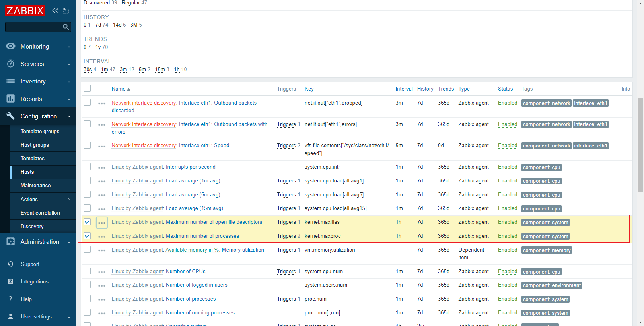
Task: Check the Number of running processes row checkbox
Action: [x=87, y=312]
